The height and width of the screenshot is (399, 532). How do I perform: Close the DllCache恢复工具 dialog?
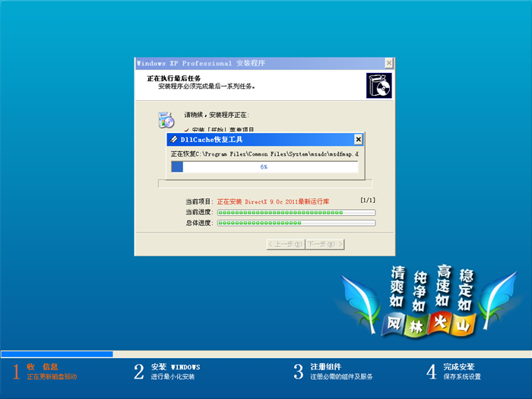pos(358,140)
